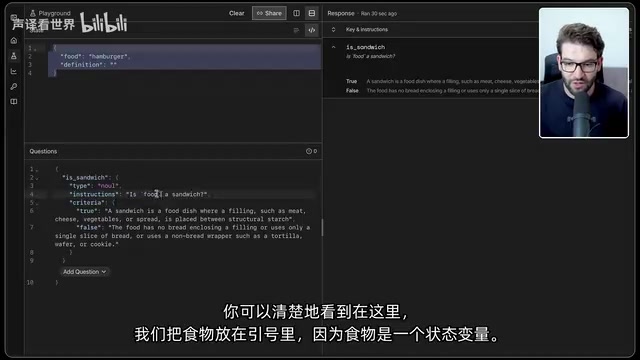Place cursor in the "definition" line

pos(88,64)
